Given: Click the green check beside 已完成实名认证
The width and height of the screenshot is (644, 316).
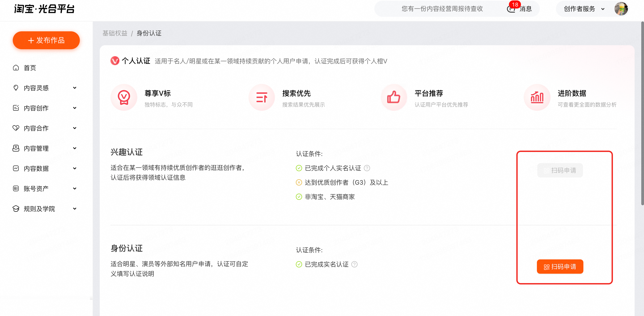Looking at the screenshot, I should 299,265.
